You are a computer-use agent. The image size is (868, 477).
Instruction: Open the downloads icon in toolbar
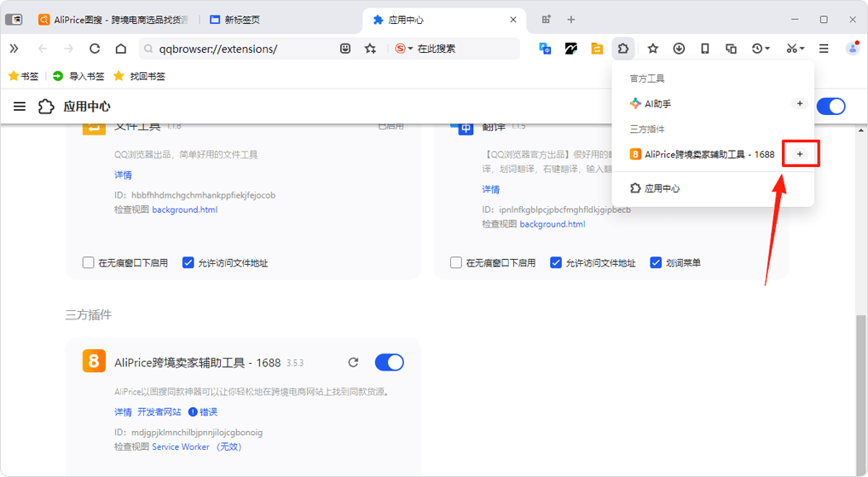click(679, 49)
